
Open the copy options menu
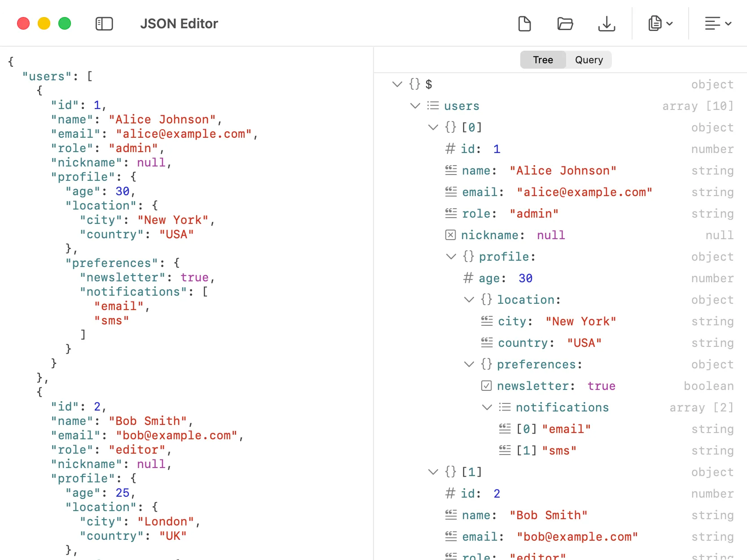pyautogui.click(x=659, y=24)
